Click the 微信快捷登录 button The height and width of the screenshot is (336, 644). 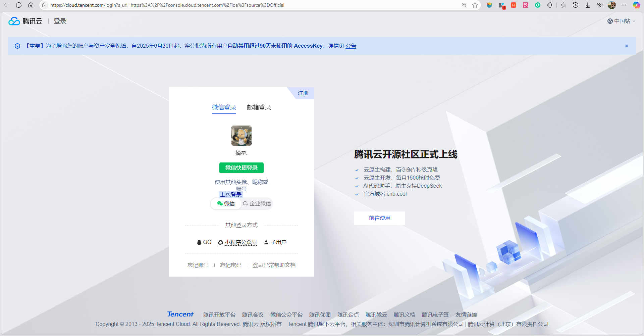[241, 167]
